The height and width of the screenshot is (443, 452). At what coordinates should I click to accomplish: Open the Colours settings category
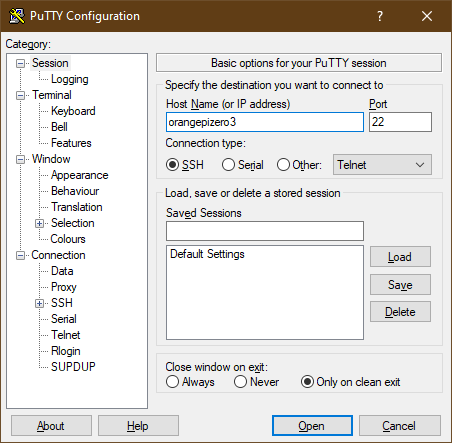[x=68, y=239]
